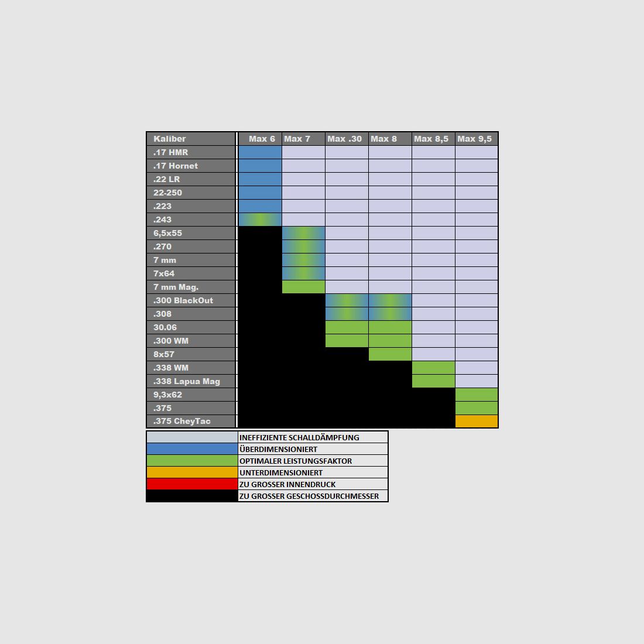The image size is (644, 644).
Task: Click the blue ÜBERDIMENSIONIERT legend swatch
Action: pyautogui.click(x=192, y=449)
